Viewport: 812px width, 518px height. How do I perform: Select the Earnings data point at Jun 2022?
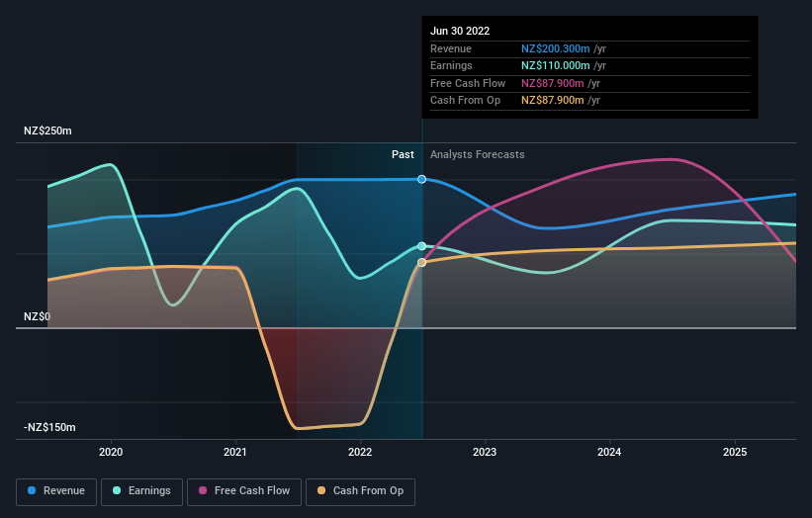(x=421, y=246)
